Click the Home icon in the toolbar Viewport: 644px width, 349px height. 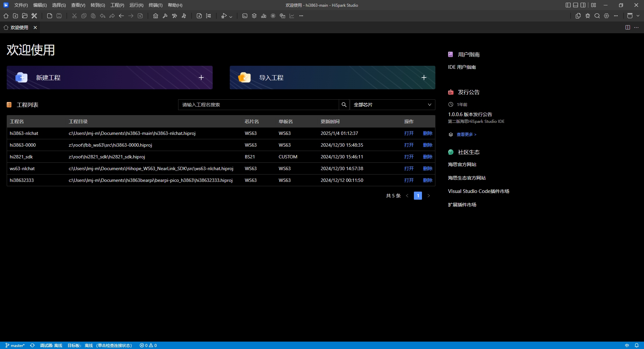(6, 16)
